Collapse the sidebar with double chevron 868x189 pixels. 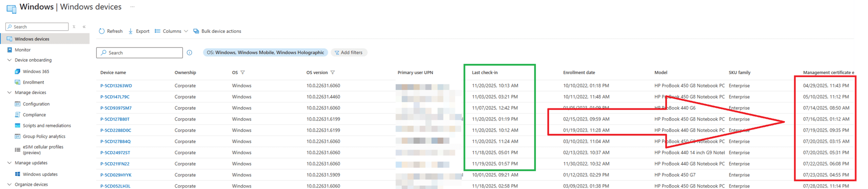(x=84, y=27)
